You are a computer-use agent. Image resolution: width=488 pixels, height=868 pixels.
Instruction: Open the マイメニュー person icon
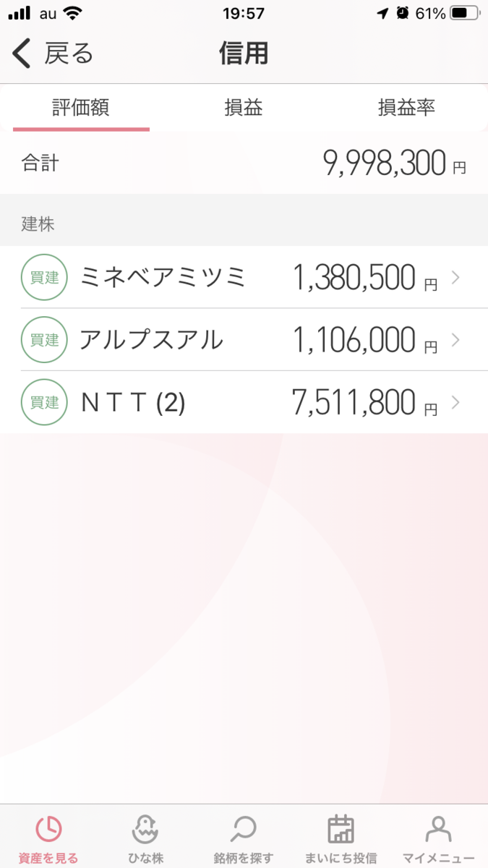(x=438, y=830)
